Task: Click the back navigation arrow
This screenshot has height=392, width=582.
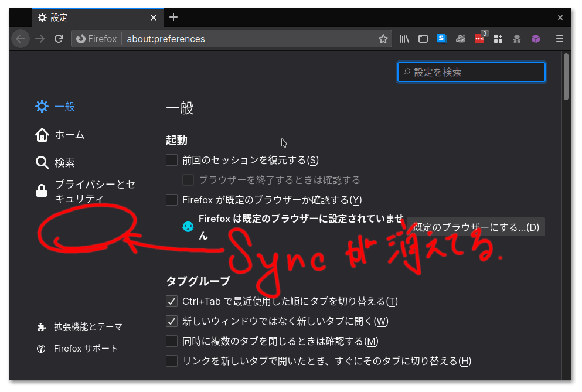Action: point(21,39)
